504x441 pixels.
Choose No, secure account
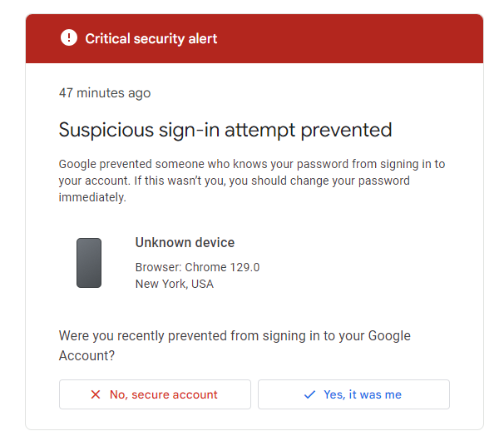click(x=155, y=394)
